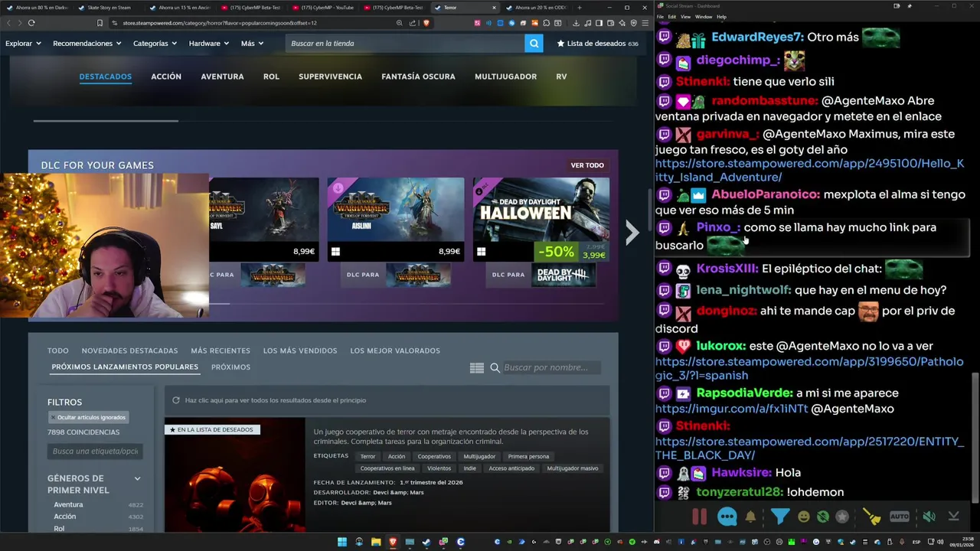Viewport: 980px width, 551px height.
Task: Open the Dead by Daylight Halloween DLC card
Action: [x=541, y=220]
